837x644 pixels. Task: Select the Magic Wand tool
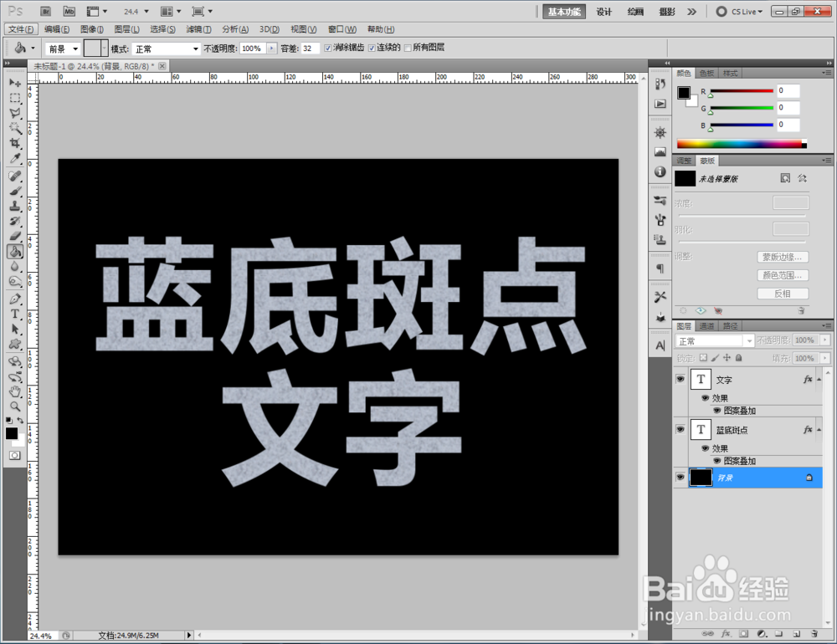pos(15,128)
